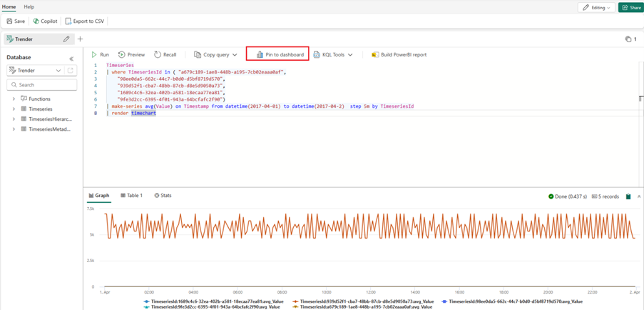Pin the query to a dashboard
This screenshot has height=310, width=644.
tap(280, 54)
